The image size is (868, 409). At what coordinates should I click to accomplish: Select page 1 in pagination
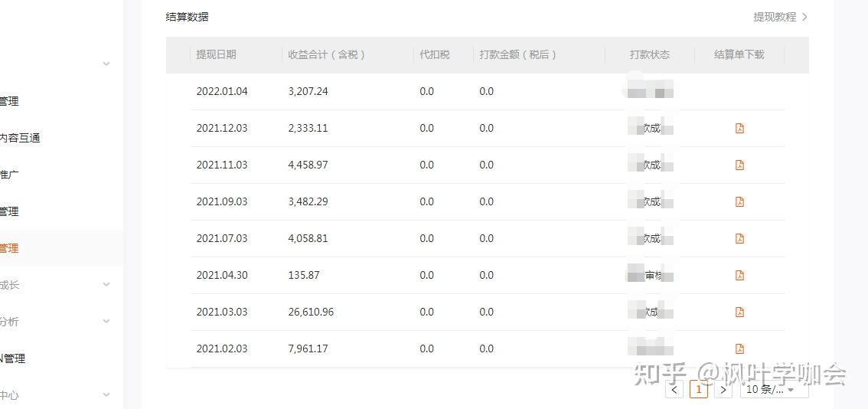(698, 390)
